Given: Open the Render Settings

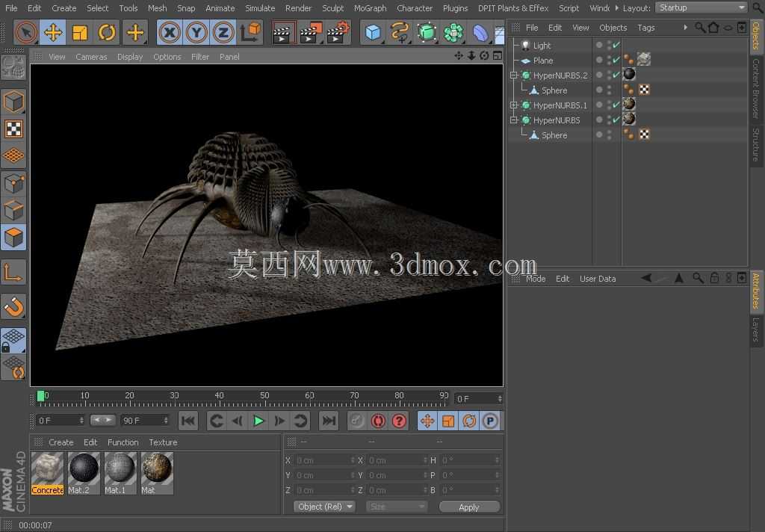Looking at the screenshot, I should point(338,33).
